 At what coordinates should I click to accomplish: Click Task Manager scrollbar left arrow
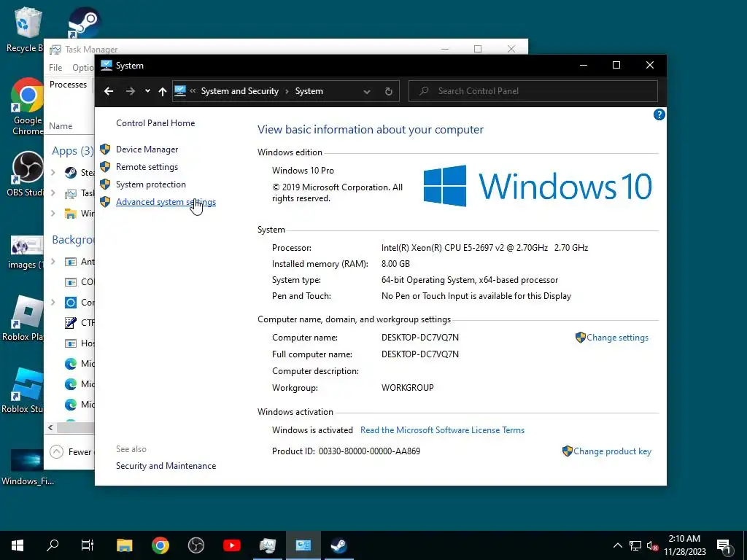pyautogui.click(x=50, y=427)
